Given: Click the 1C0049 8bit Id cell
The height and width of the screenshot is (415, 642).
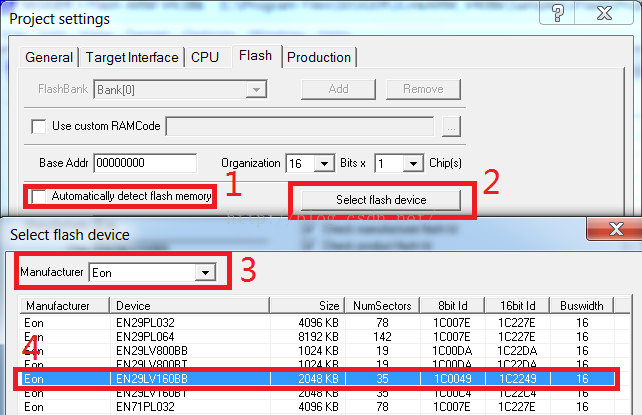Looking at the screenshot, I should pos(452,379).
